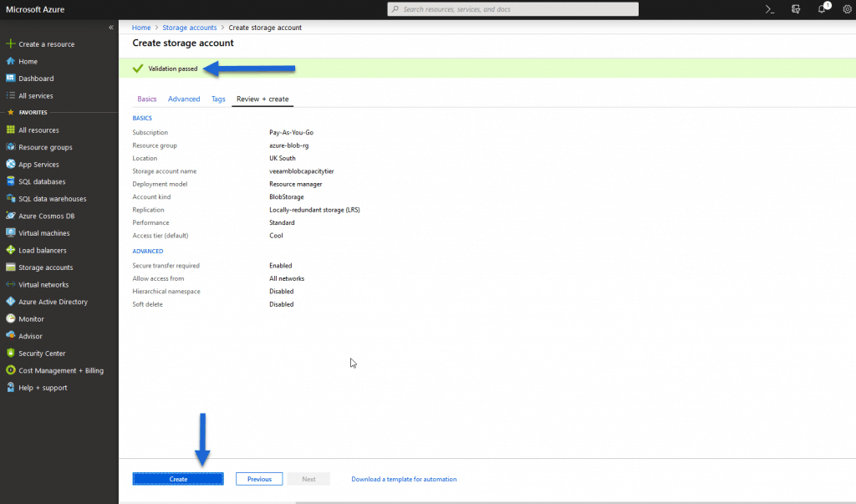Open Home via its house icon
Image resolution: width=856 pixels, height=504 pixels.
[x=10, y=61]
